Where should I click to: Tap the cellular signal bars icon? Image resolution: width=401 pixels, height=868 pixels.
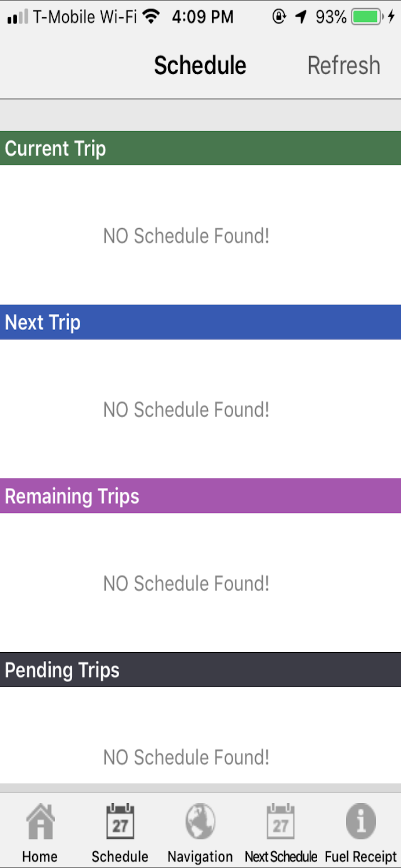point(17,17)
